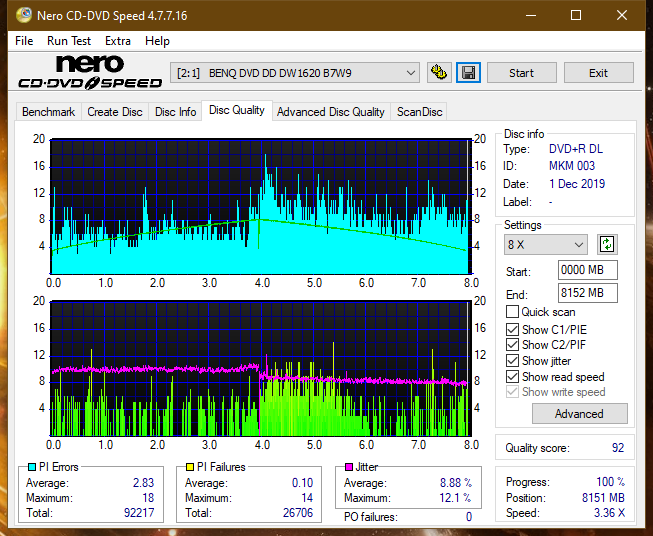Click PI Failures total value 26706
Image resolution: width=653 pixels, height=536 pixels.
(x=298, y=513)
